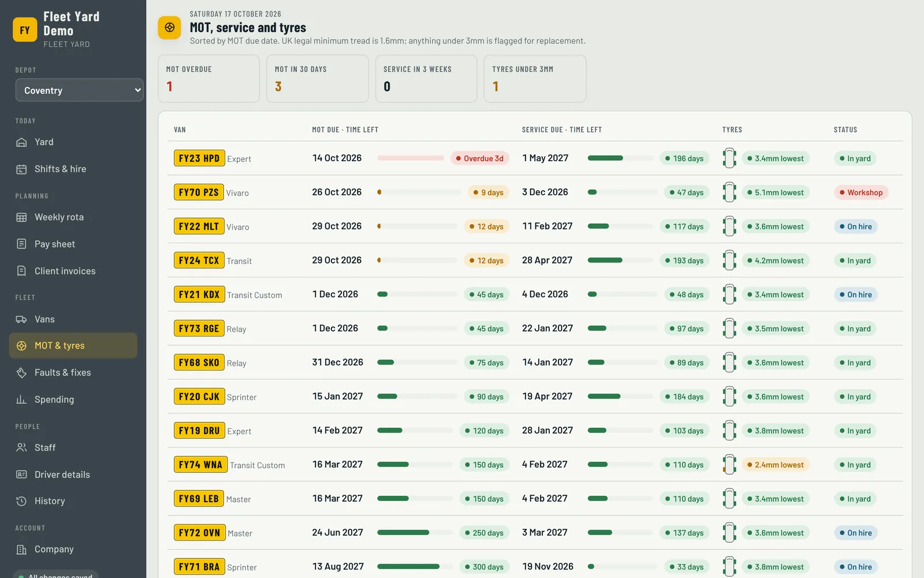Click the tyre diagram icon for FY23 HPD
924x578 pixels.
(729, 158)
